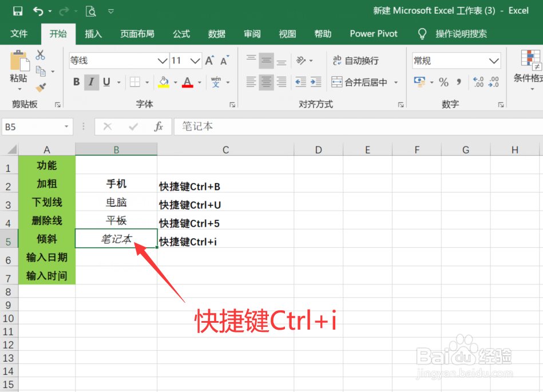This screenshot has height=392, width=543.
Task: Undo the last action
Action: 38,11
